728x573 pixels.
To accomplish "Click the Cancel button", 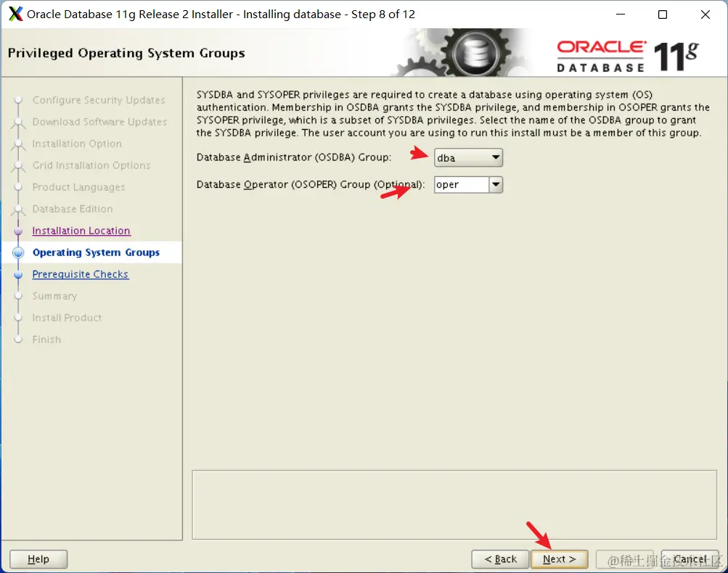I will pos(690,559).
